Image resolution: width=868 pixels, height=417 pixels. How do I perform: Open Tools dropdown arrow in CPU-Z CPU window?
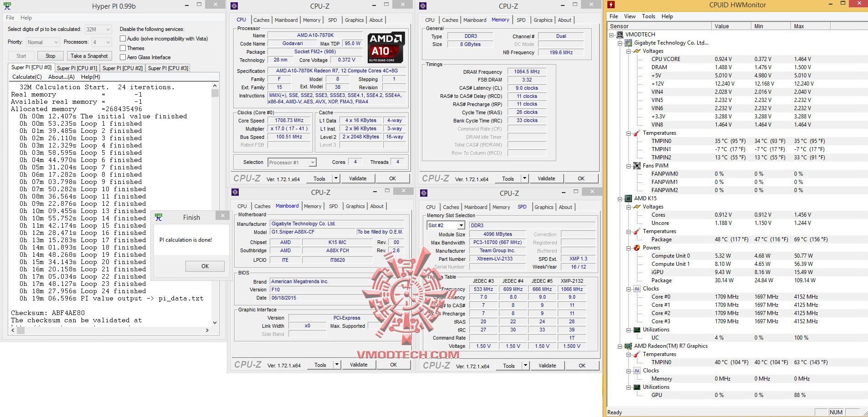pyautogui.click(x=336, y=178)
